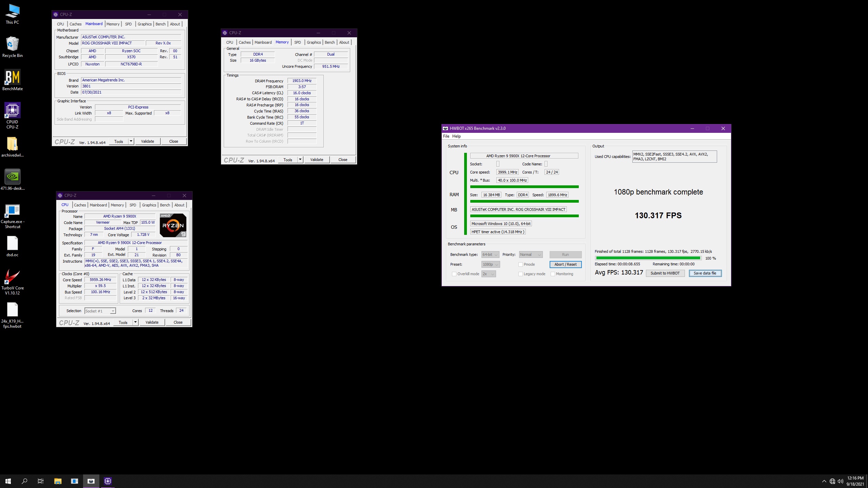The width and height of the screenshot is (868, 488).
Task: Launch BenchMate desktop shortcut
Action: pos(12,80)
